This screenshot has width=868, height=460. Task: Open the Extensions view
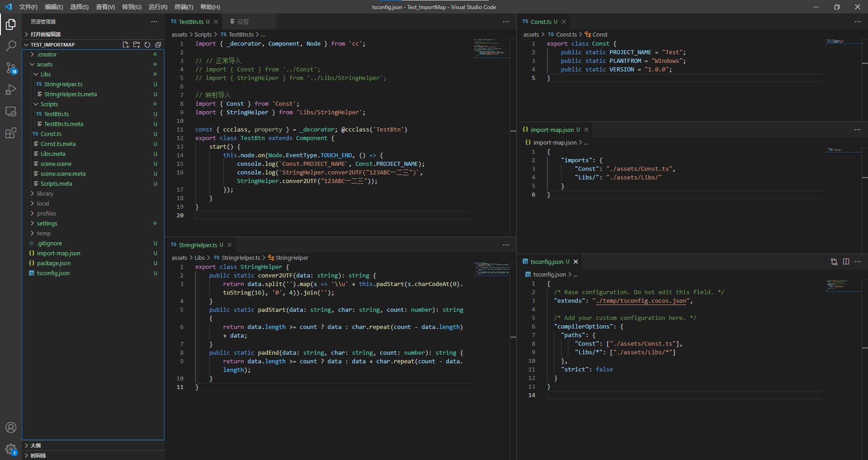(x=11, y=133)
